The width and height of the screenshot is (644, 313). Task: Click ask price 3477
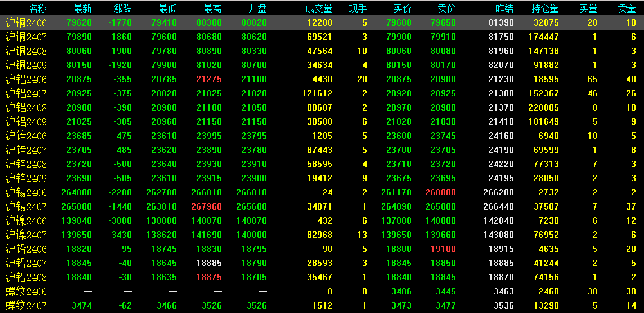coord(446,305)
